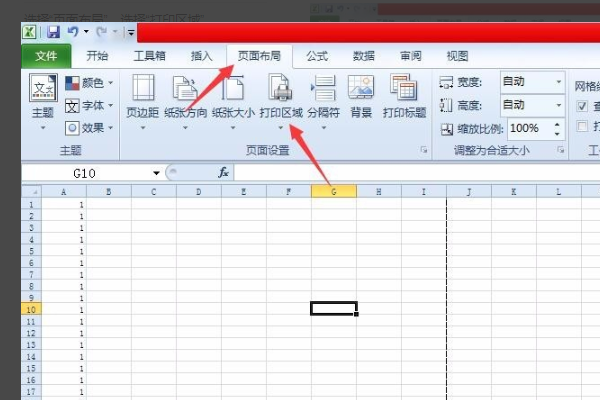600x400 pixels.
Task: Click the 主题 themes icon
Action: [43, 88]
